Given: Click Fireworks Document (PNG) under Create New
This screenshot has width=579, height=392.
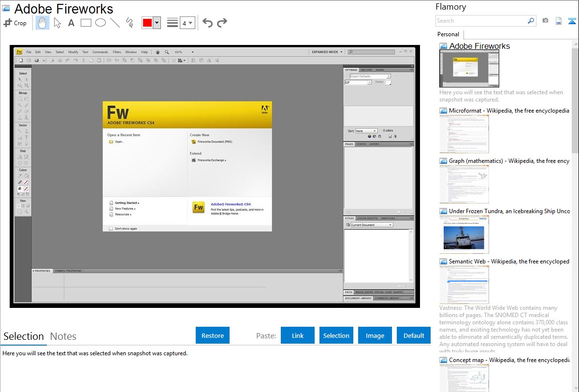Looking at the screenshot, I should [215, 142].
